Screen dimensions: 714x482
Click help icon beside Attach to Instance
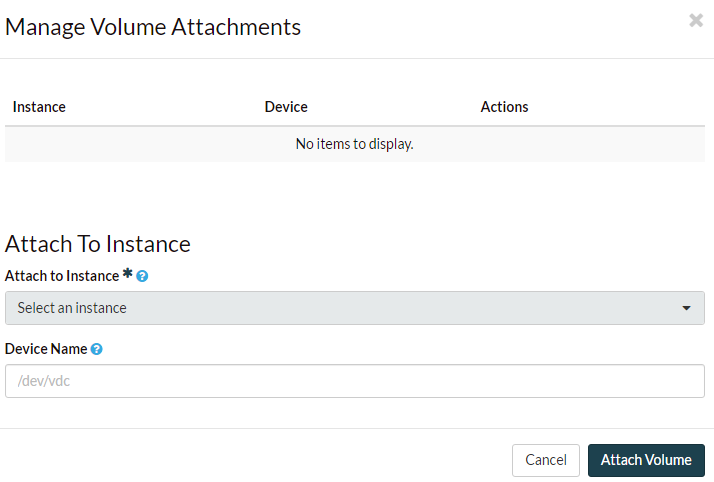[142, 276]
